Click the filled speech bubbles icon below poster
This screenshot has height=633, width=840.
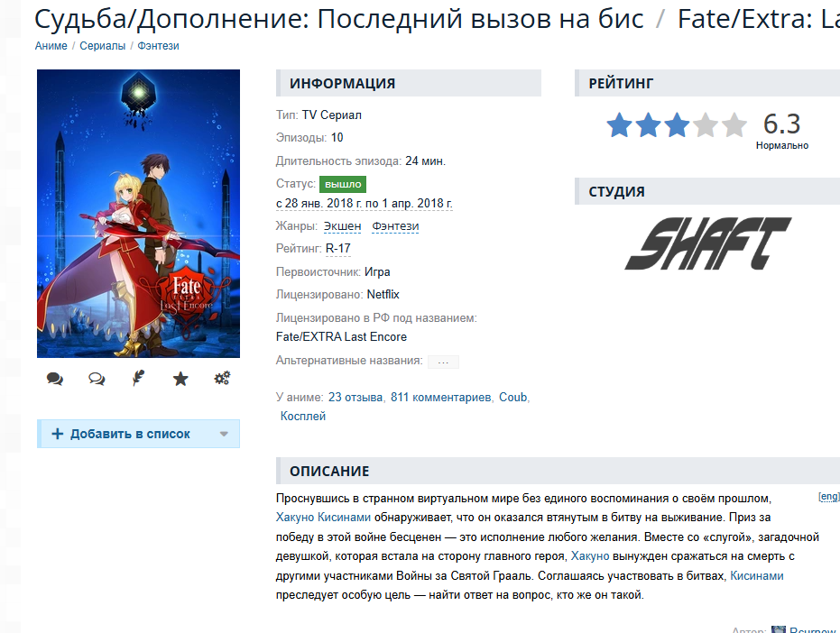(x=55, y=379)
